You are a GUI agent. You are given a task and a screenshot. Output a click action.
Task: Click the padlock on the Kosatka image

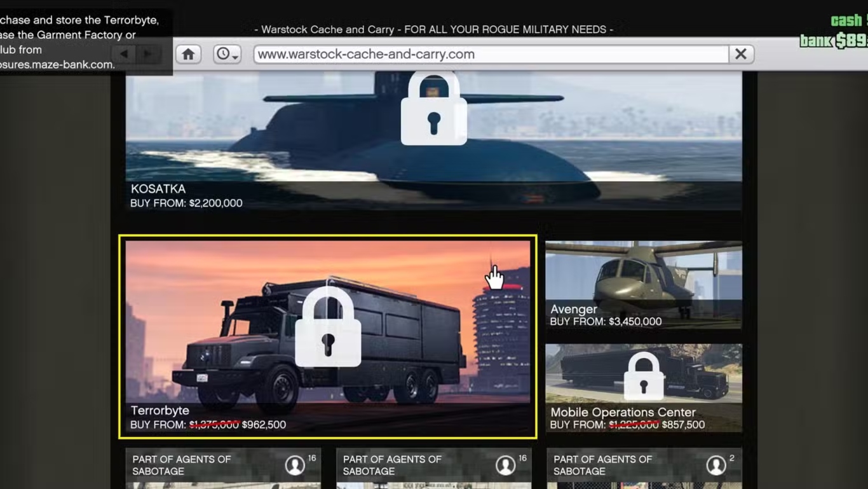pyautogui.click(x=434, y=108)
